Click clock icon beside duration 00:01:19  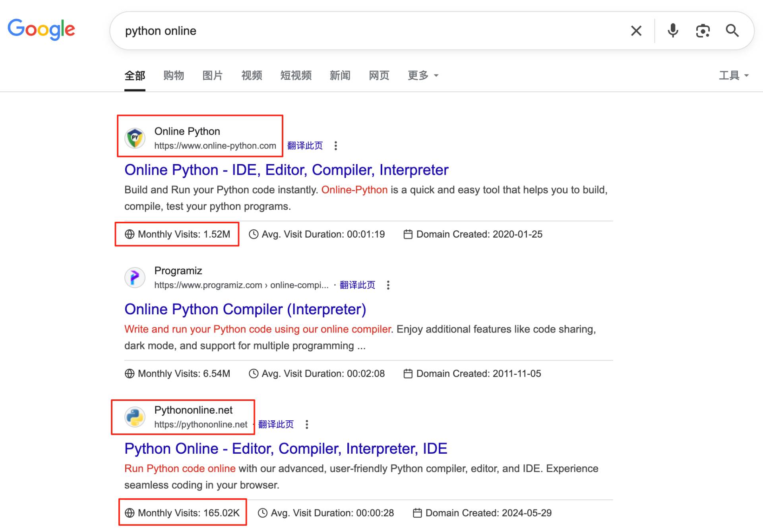[254, 234]
